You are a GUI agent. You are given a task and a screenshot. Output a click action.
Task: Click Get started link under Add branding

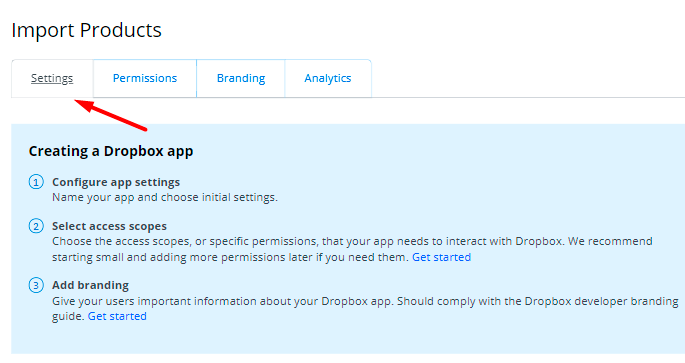117,316
